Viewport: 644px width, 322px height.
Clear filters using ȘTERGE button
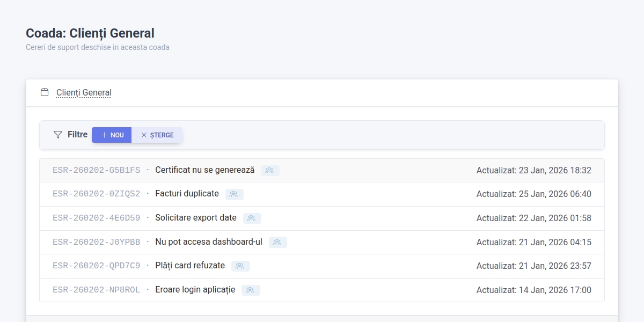coord(157,135)
